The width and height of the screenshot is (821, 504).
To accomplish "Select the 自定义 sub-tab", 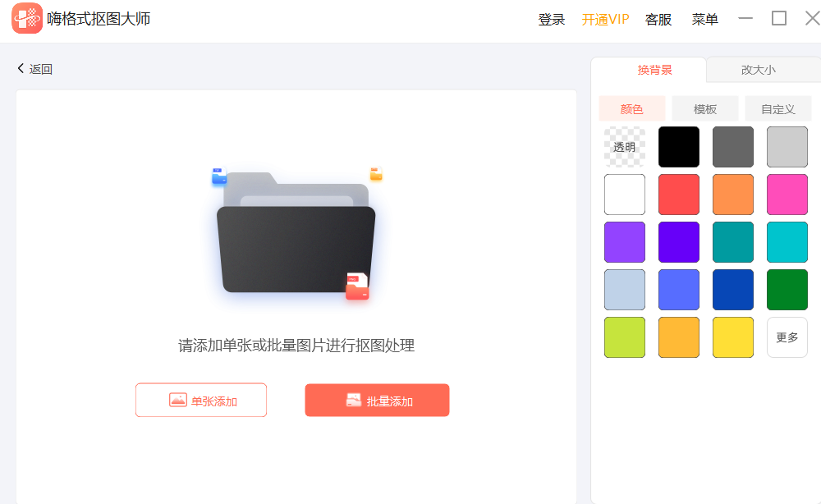I will pyautogui.click(x=778, y=109).
